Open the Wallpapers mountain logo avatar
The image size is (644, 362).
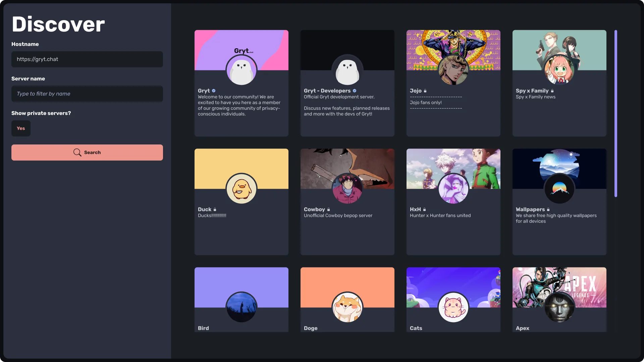tap(559, 189)
